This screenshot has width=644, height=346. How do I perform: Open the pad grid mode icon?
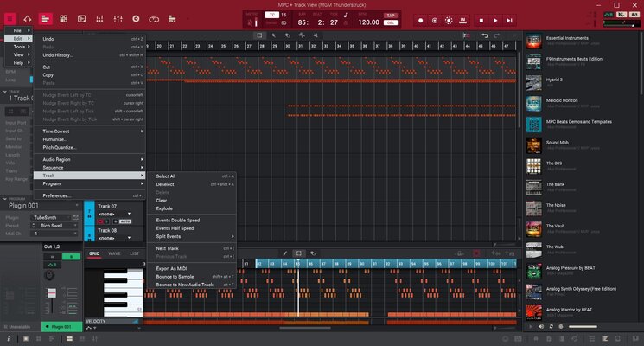tap(64, 19)
